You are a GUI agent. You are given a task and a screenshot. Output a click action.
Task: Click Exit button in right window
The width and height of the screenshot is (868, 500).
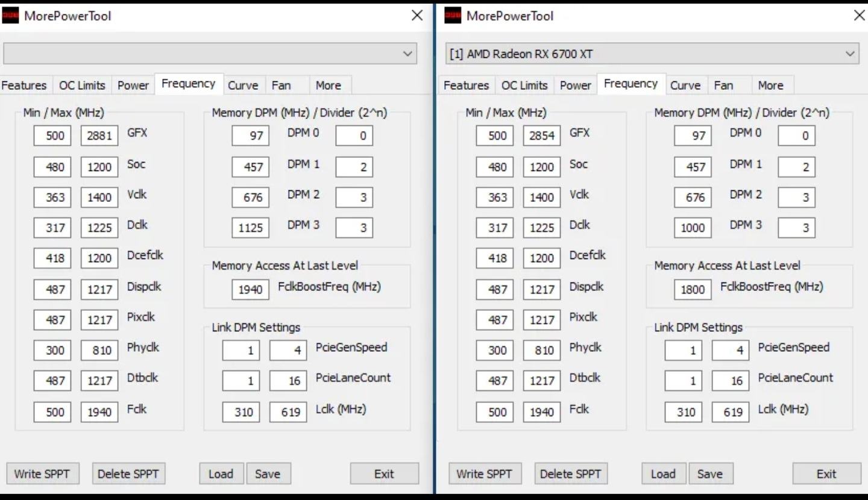(827, 474)
